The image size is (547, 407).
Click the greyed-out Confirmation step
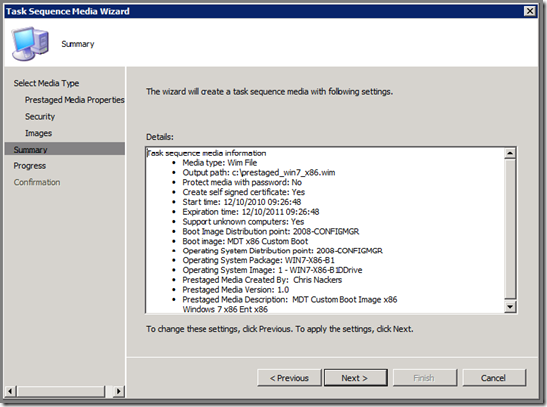(37, 182)
